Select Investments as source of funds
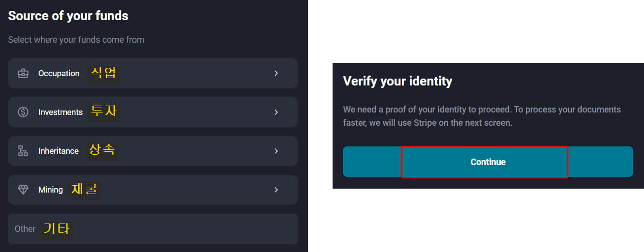644x252 pixels. coord(153,112)
